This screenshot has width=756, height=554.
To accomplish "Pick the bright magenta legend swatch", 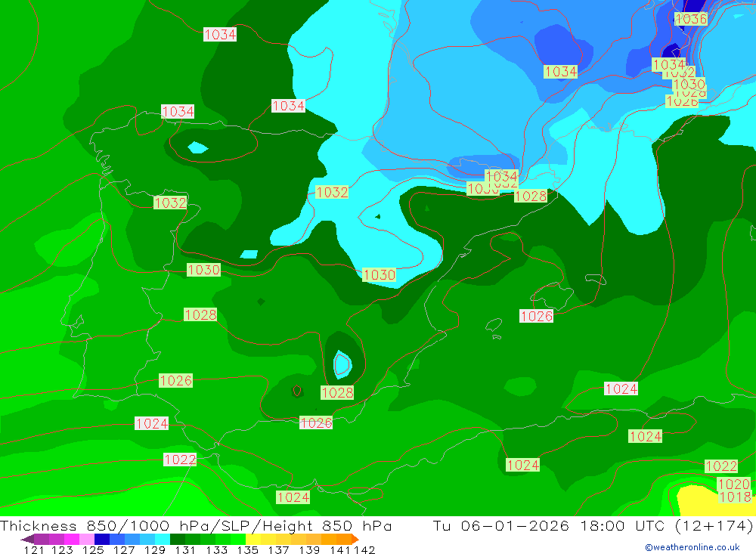I will (x=72, y=539).
